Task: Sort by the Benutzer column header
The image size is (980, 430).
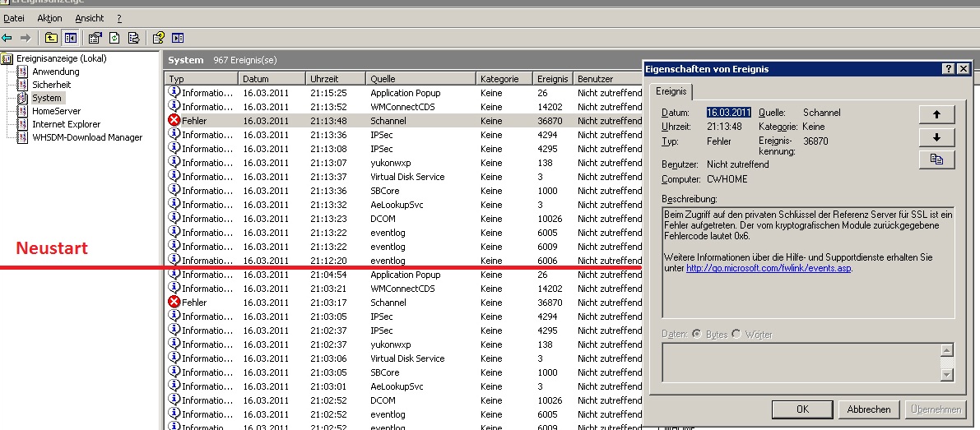Action: (x=607, y=79)
